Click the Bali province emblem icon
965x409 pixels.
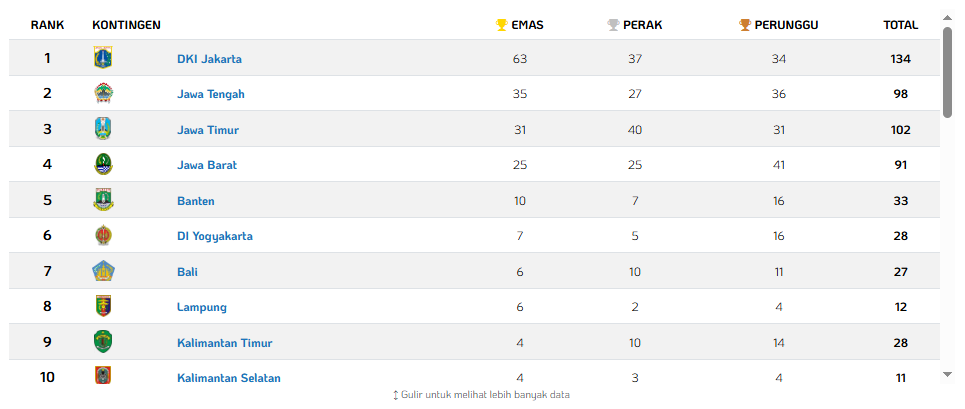click(103, 271)
